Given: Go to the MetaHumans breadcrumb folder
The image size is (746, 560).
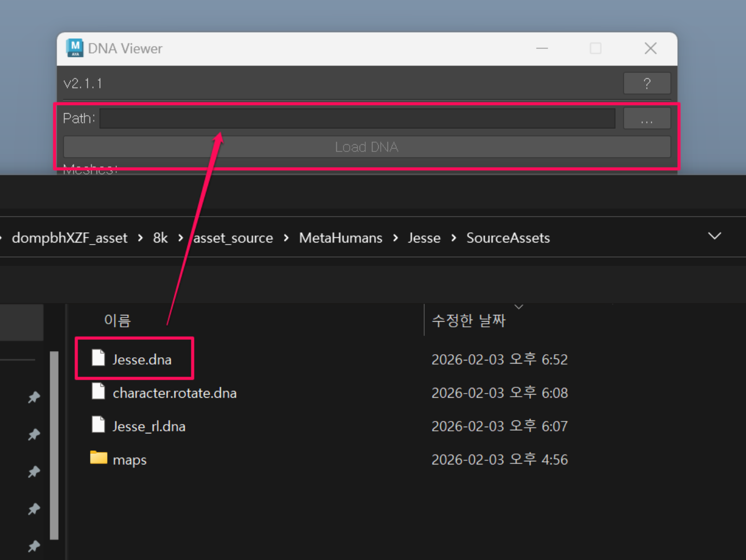Looking at the screenshot, I should tap(340, 238).
